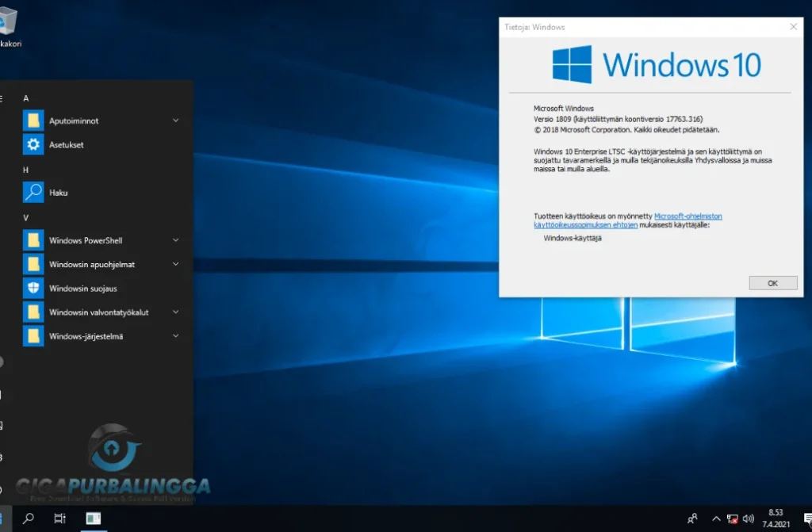Expand the Windows-järjestelmä group
The image size is (812, 532).
[175, 335]
